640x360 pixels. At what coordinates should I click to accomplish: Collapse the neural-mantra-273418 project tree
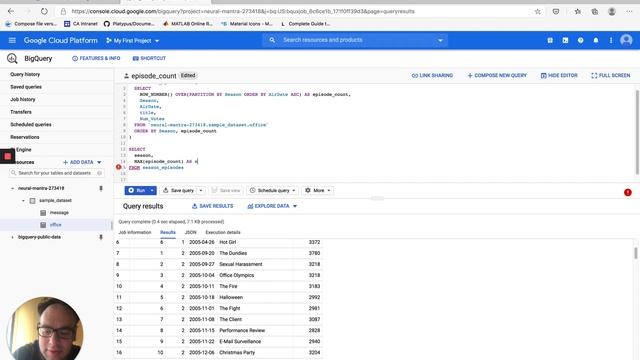pyautogui.click(x=13, y=188)
